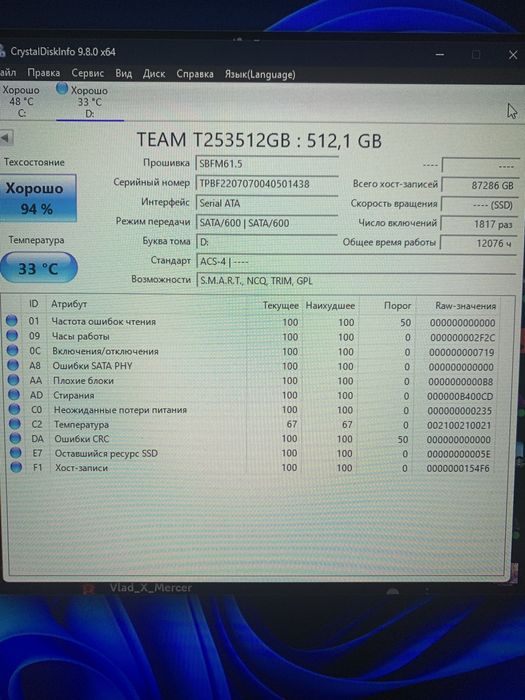Viewport: 525px width, 700px height.
Task: Open the Сервис menu
Action: pos(88,73)
